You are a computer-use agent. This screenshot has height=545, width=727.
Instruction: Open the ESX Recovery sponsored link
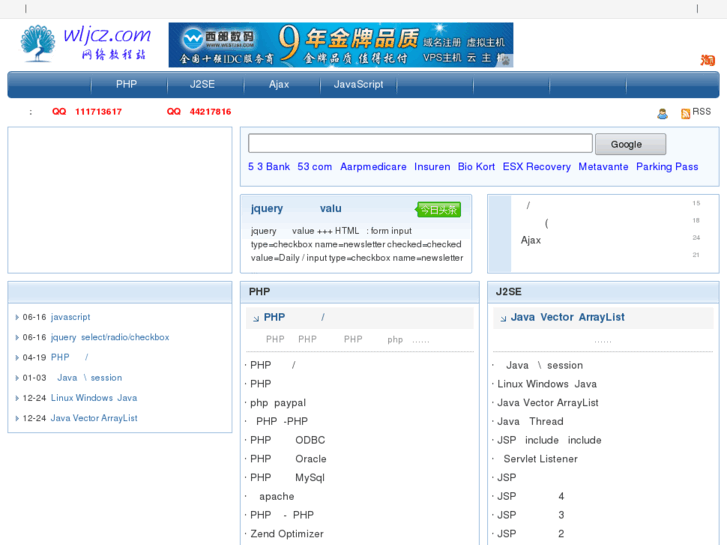(536, 167)
